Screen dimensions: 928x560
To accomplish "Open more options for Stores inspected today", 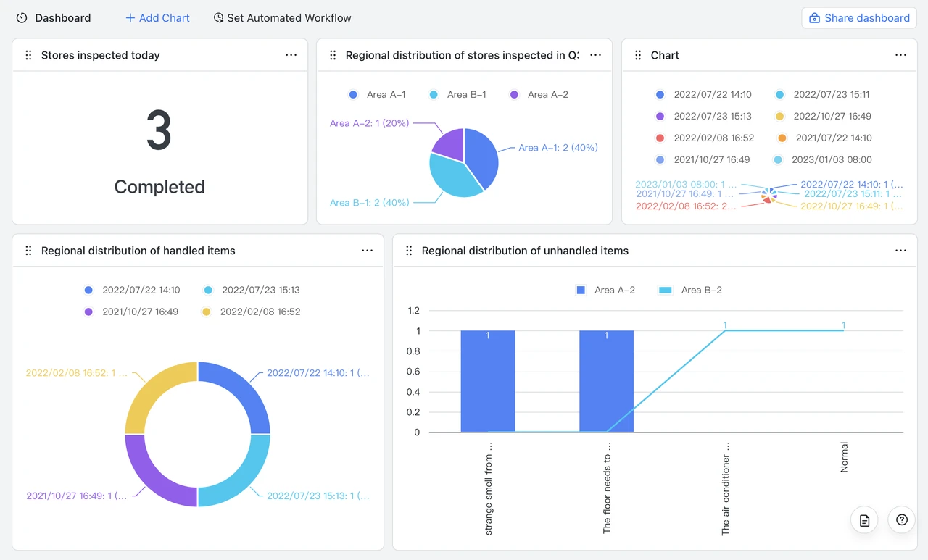I will (x=291, y=55).
